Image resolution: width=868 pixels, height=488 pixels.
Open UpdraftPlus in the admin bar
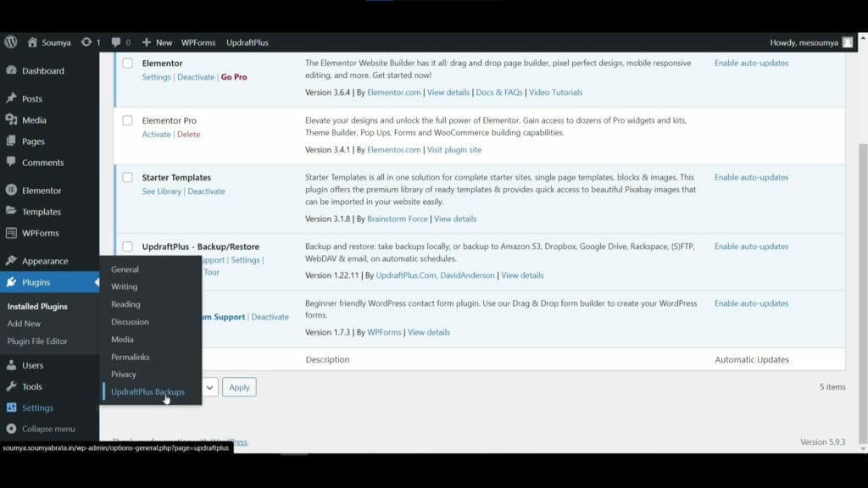(248, 42)
